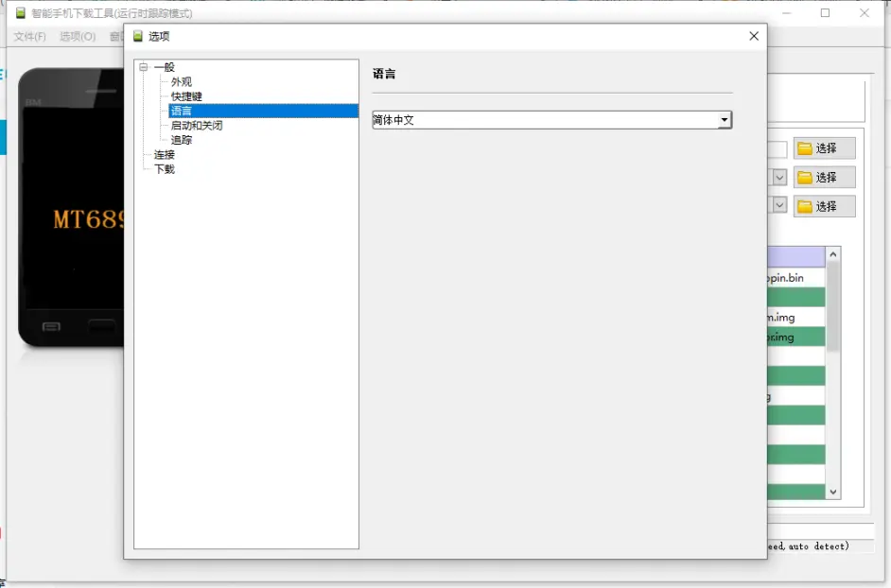Image resolution: width=891 pixels, height=588 pixels.
Task: Select 快捷键 in the options tree
Action: click(x=186, y=96)
